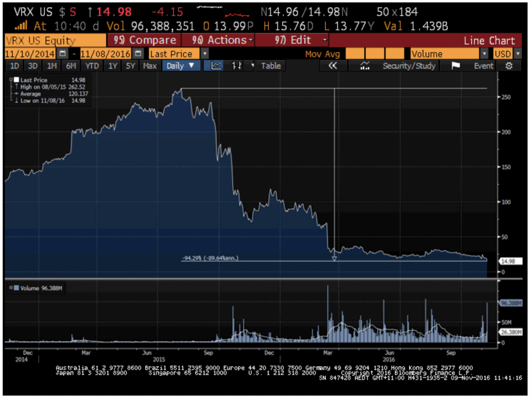This screenshot has height=399, width=532.
Task: Click the -94.29% (-89.64%ann.) annotation label
Action: tap(210, 258)
